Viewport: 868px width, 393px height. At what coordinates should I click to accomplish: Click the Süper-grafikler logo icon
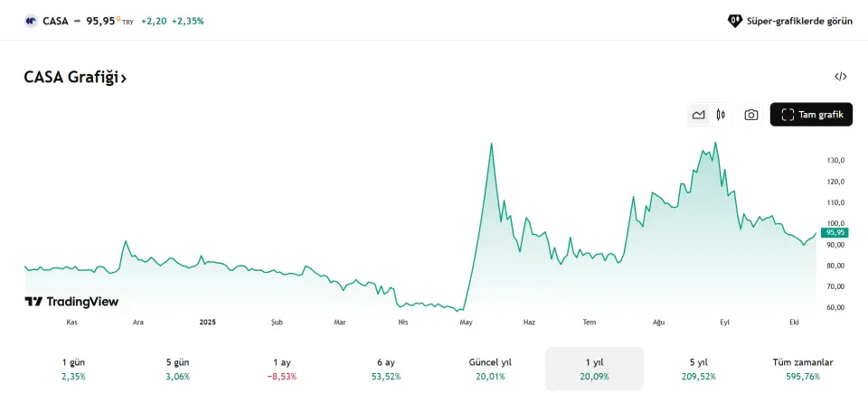[x=734, y=21]
